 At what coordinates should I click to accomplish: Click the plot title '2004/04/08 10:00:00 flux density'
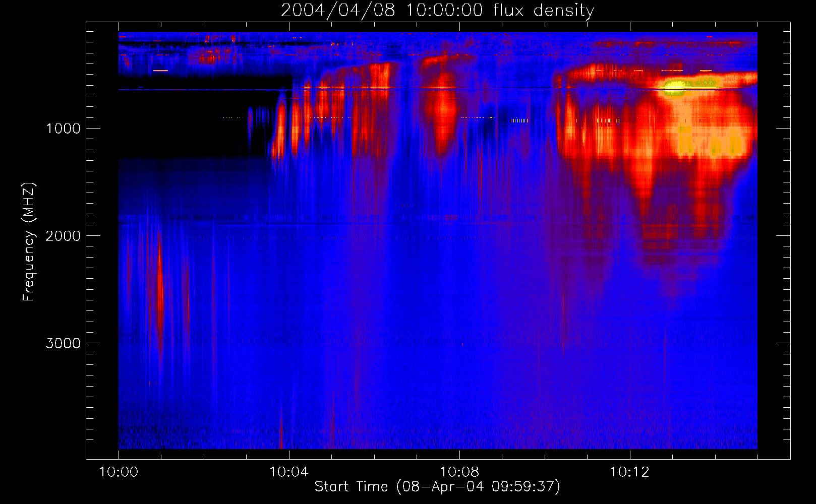437,10
